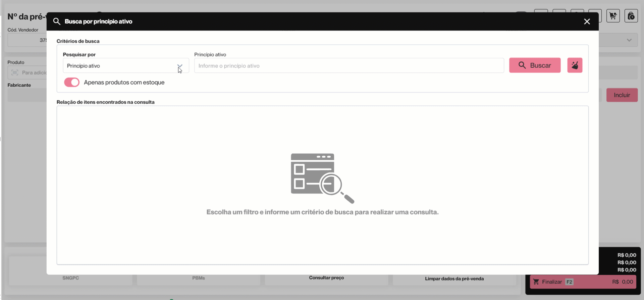Screen dimensions: 644x300
Task: Click the empty-state search illustration
Action: [x=322, y=178]
